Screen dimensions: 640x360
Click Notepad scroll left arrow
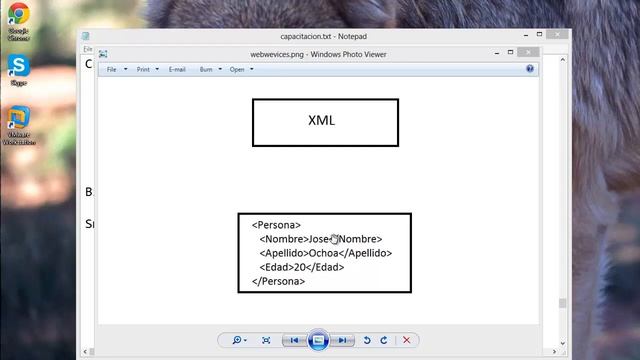[x=85, y=351]
